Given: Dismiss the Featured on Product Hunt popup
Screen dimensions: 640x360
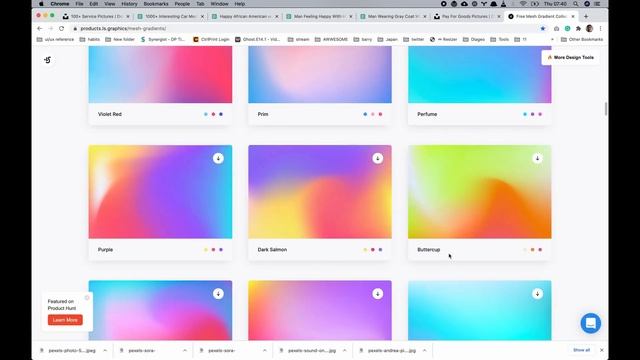Looking at the screenshot, I should [x=87, y=298].
